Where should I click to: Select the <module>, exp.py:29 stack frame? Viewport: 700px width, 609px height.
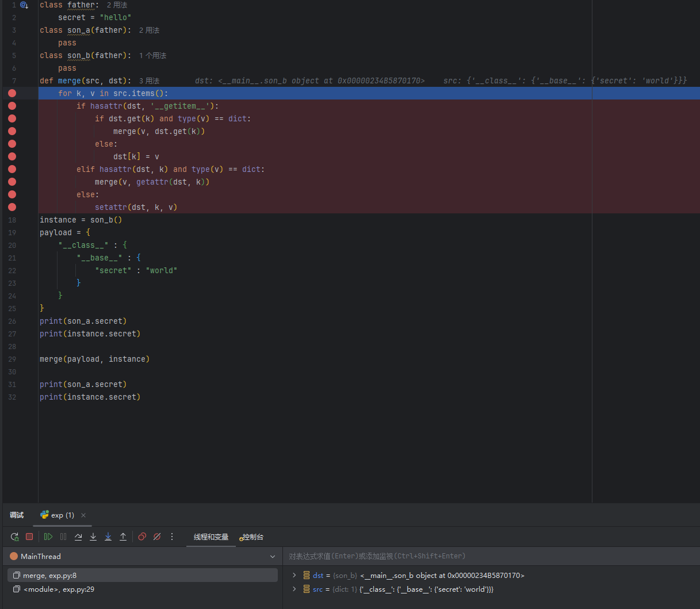click(x=59, y=589)
